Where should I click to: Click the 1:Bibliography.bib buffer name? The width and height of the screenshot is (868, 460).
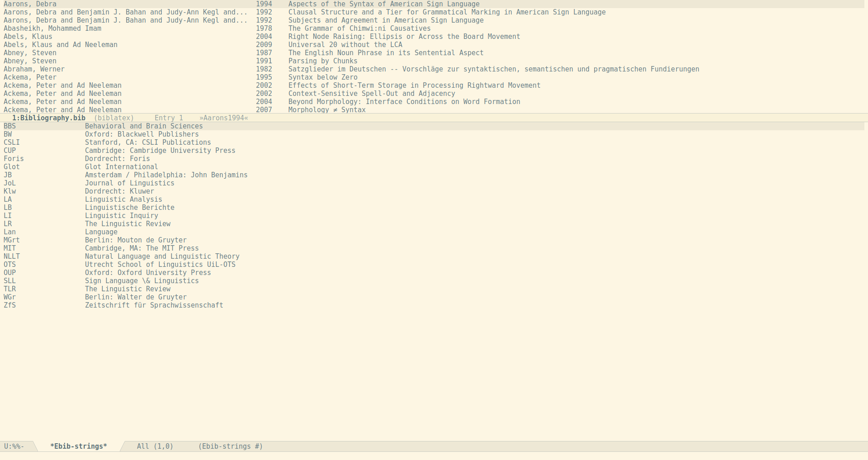pyautogui.click(x=48, y=118)
